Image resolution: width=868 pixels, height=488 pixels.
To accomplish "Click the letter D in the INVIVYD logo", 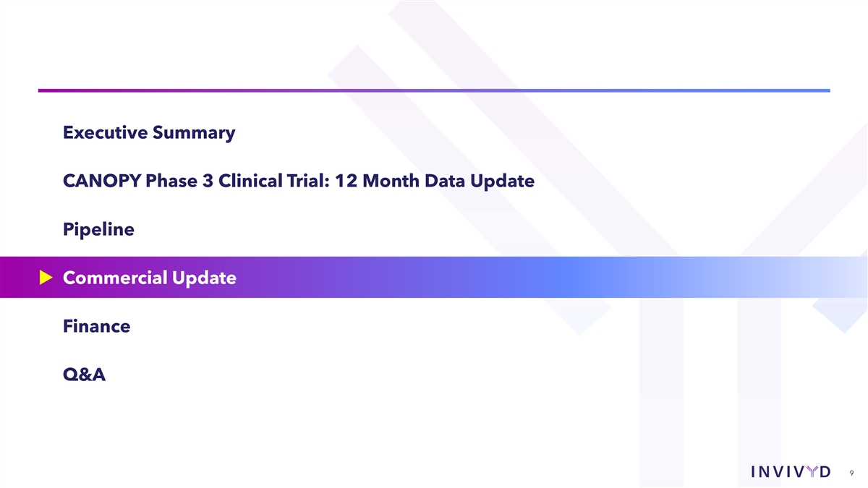I will click(825, 472).
